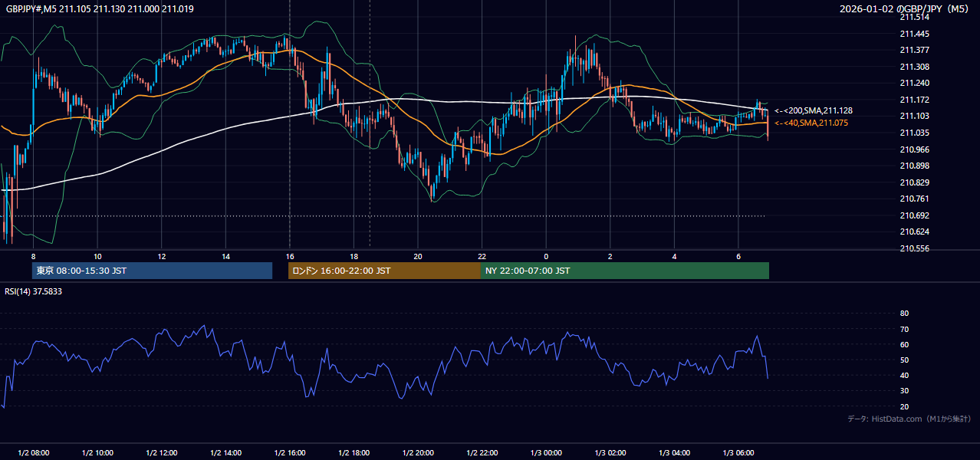Click price axis value 211.172
Screen dimensions: 980x460
(914, 100)
